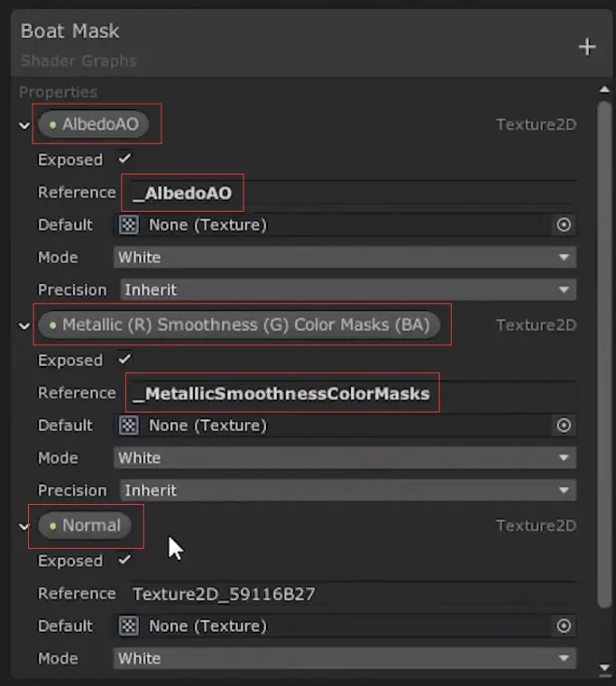Click the scrollbar down arrow

pos(605,667)
